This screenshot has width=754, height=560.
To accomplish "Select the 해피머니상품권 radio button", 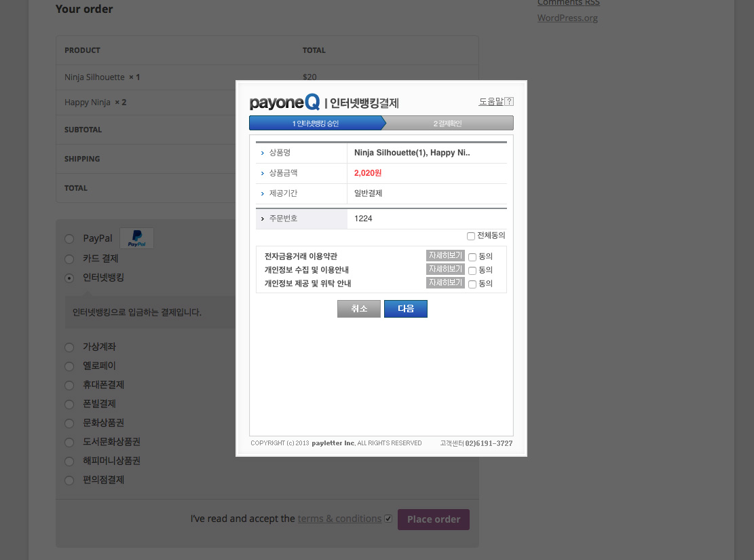I will click(69, 462).
